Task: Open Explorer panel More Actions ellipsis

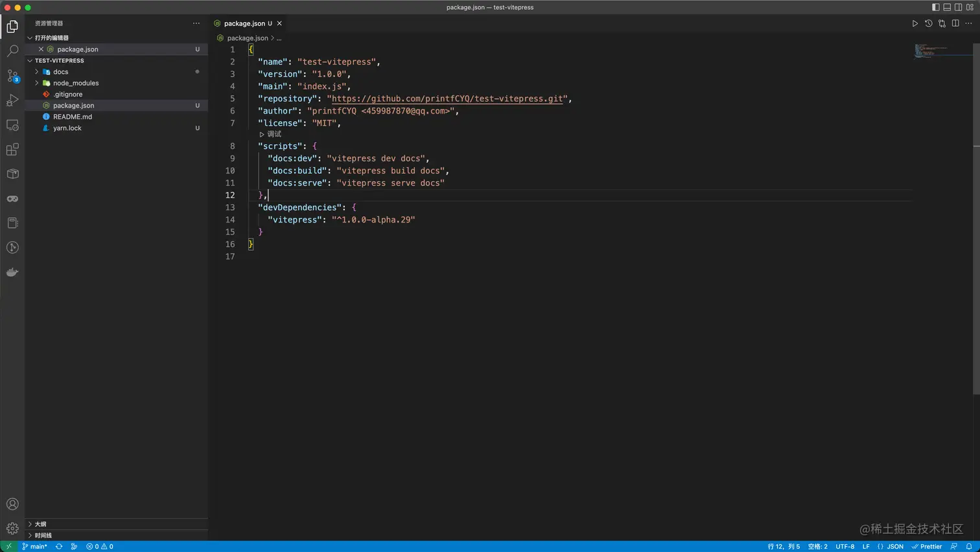Action: (x=196, y=23)
